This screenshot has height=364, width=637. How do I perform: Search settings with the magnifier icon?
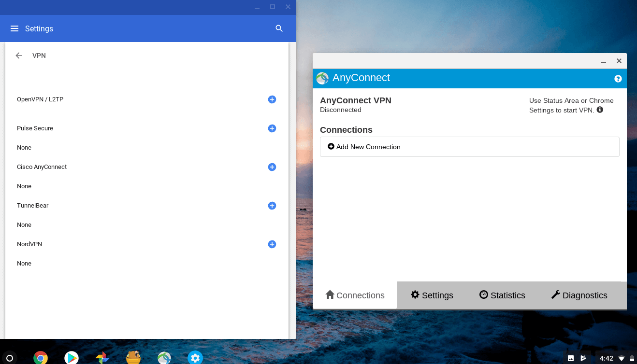click(279, 28)
